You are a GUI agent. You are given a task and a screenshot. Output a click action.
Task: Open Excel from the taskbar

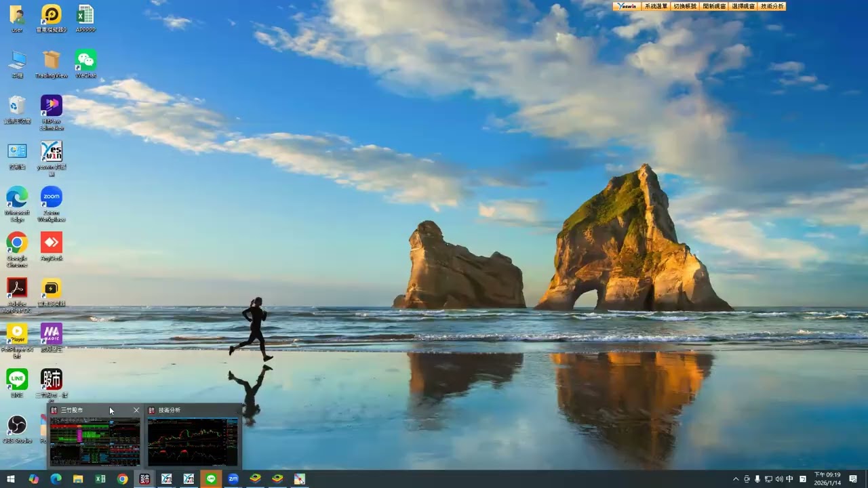pos(100,479)
